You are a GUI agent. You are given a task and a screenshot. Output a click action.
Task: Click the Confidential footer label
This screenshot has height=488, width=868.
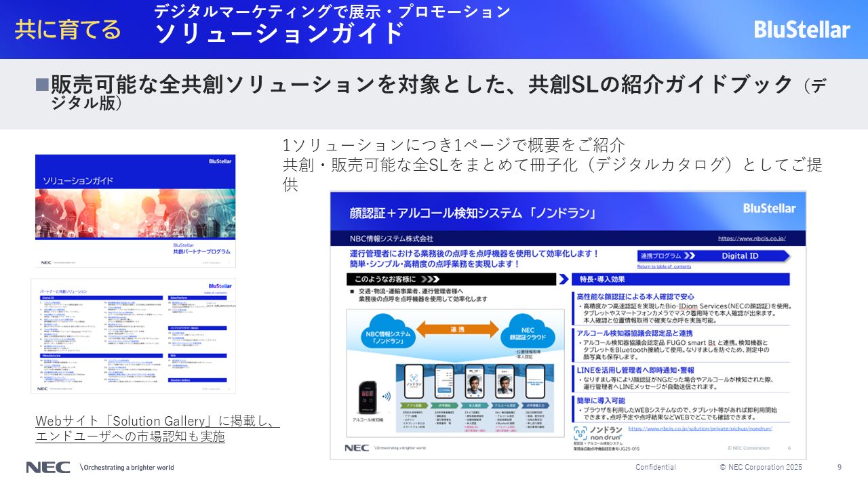[655, 467]
